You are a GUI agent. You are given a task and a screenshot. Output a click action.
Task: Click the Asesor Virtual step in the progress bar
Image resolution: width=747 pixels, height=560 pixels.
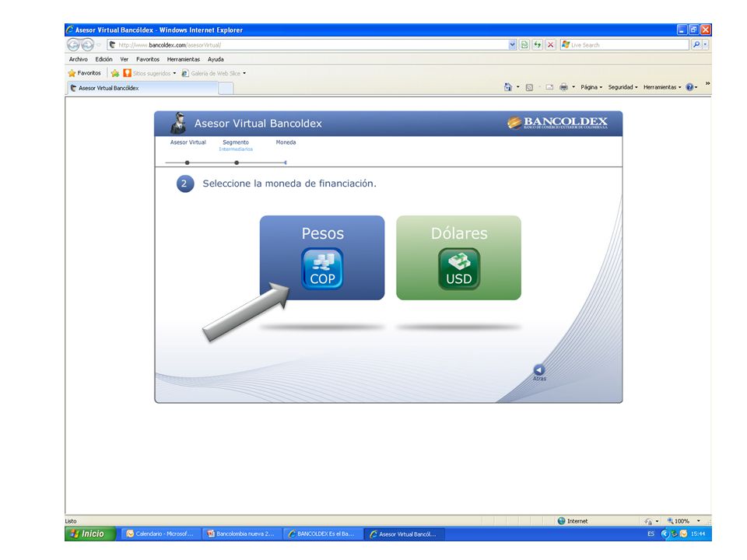coord(188,142)
